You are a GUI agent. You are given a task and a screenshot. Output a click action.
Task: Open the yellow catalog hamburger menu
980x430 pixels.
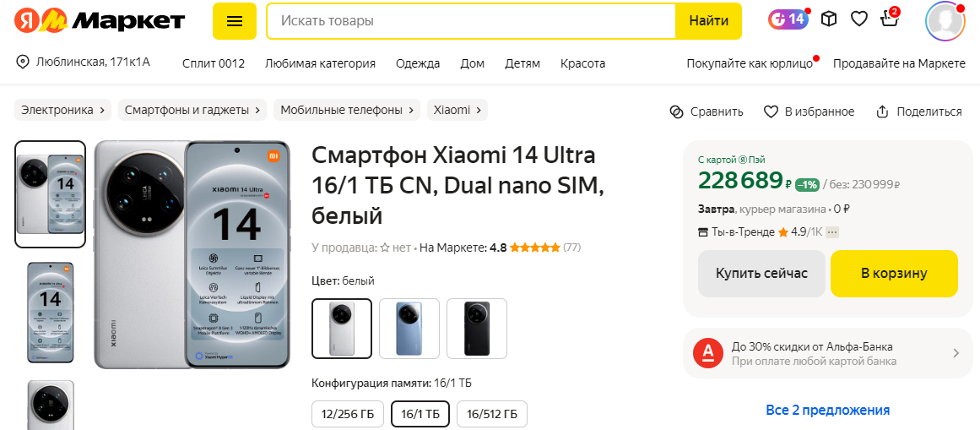[235, 20]
